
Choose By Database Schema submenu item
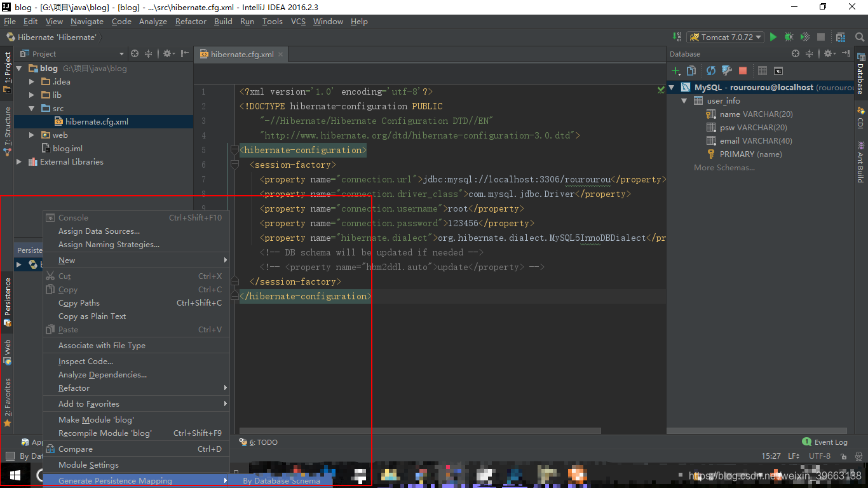tap(281, 481)
